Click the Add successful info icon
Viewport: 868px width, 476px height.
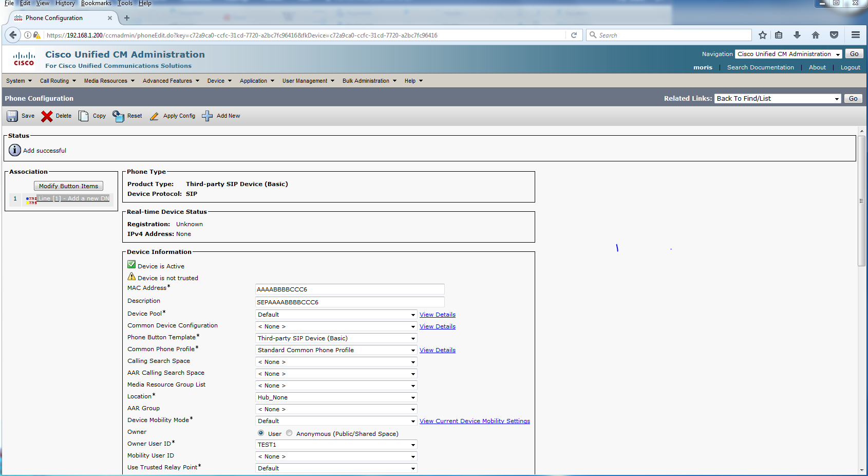[x=15, y=150]
